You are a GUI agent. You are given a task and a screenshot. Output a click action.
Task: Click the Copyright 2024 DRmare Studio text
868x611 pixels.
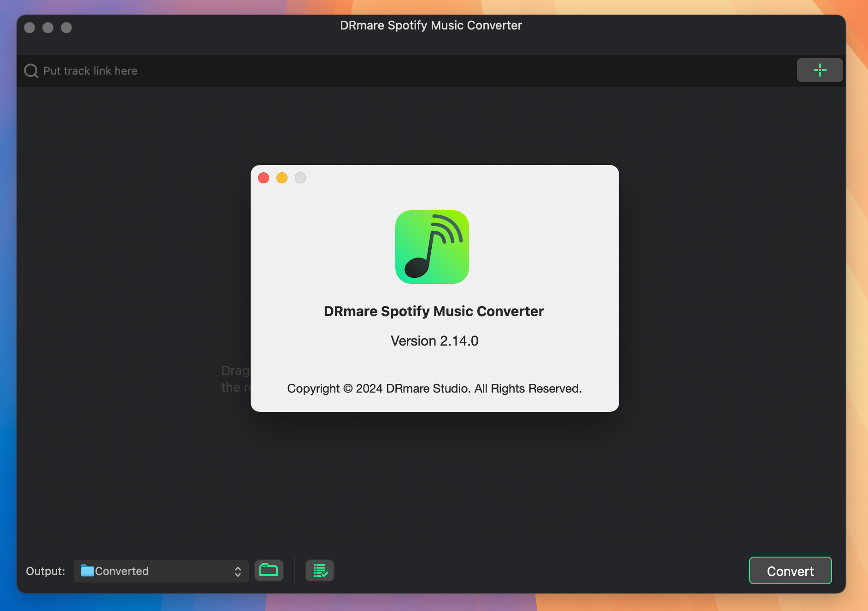tap(434, 388)
